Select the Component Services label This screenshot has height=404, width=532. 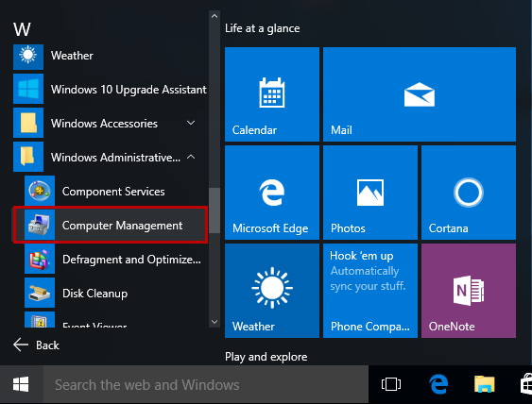click(113, 192)
